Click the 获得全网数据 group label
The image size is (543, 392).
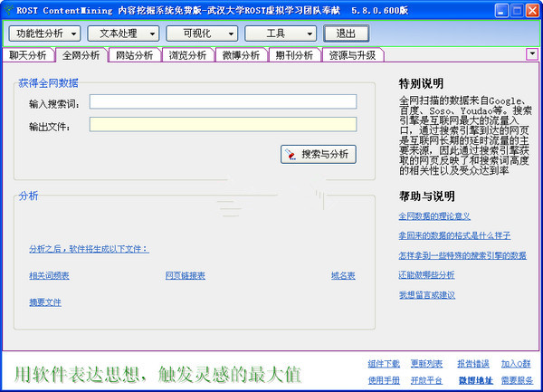click(x=49, y=83)
